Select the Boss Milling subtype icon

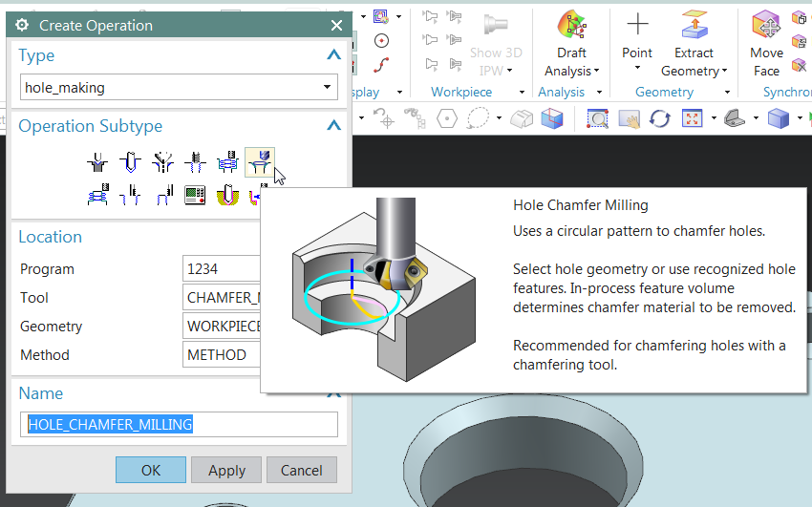pos(97,195)
